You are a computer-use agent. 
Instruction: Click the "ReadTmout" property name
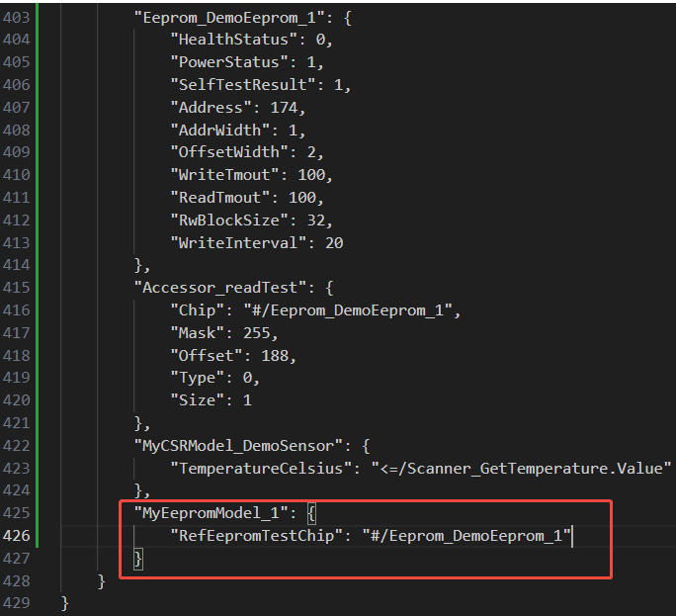coord(215,198)
